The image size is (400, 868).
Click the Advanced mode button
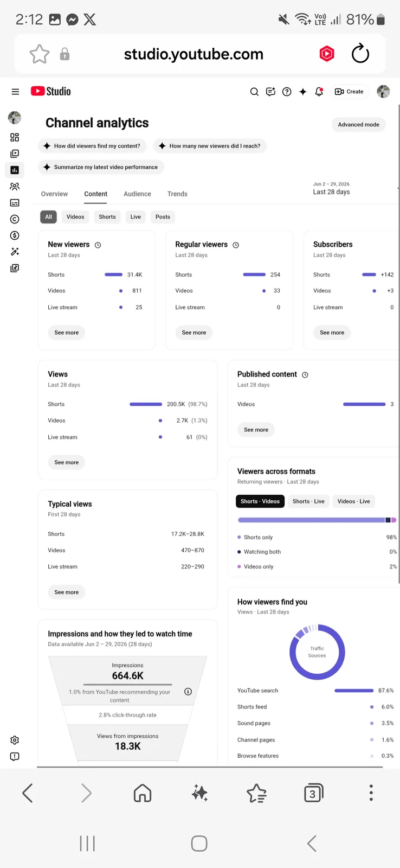click(359, 125)
